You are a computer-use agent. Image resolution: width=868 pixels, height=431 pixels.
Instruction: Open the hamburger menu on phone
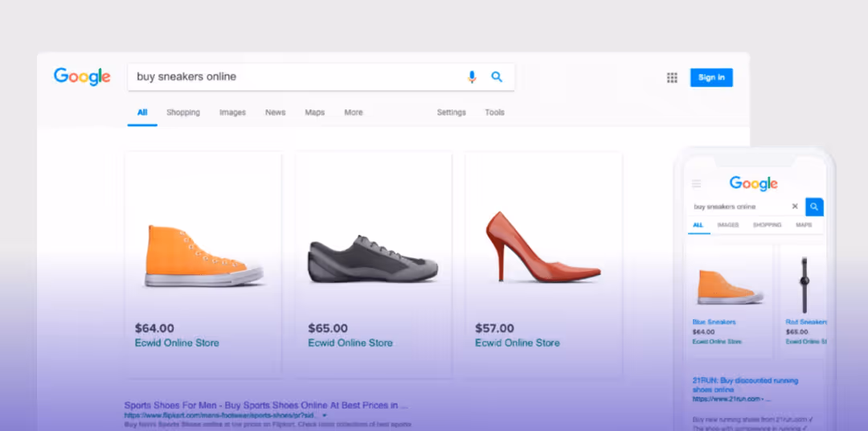[x=696, y=183]
